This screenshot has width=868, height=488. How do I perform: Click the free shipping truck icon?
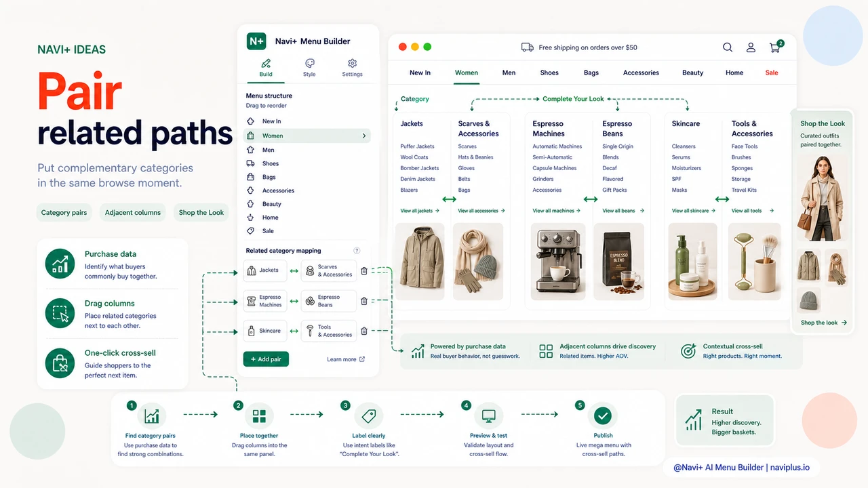tap(527, 47)
